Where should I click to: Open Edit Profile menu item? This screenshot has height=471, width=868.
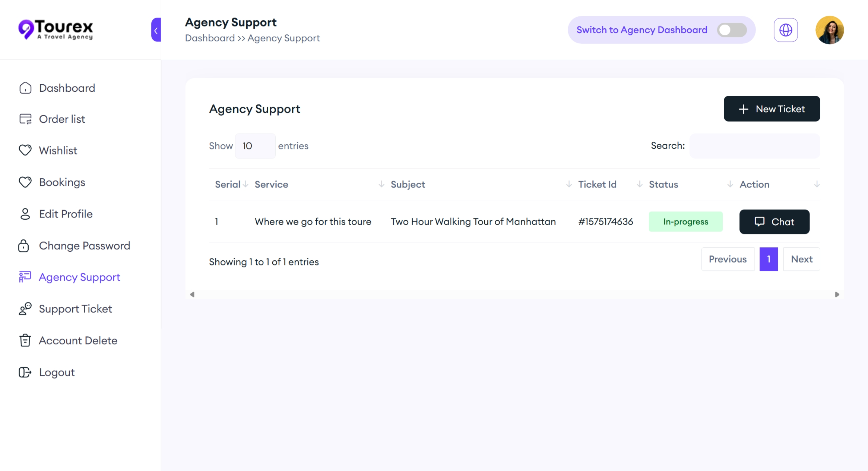66,214
